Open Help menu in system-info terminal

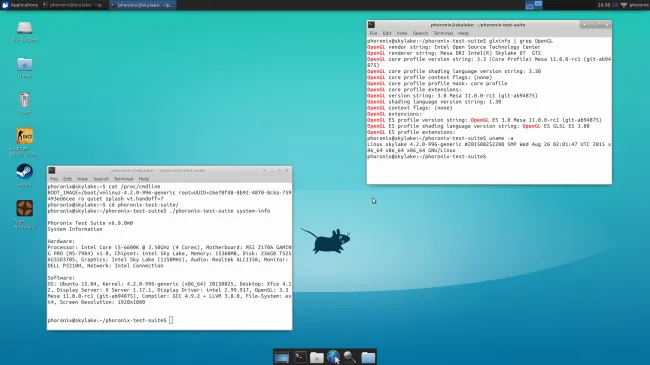[143, 179]
